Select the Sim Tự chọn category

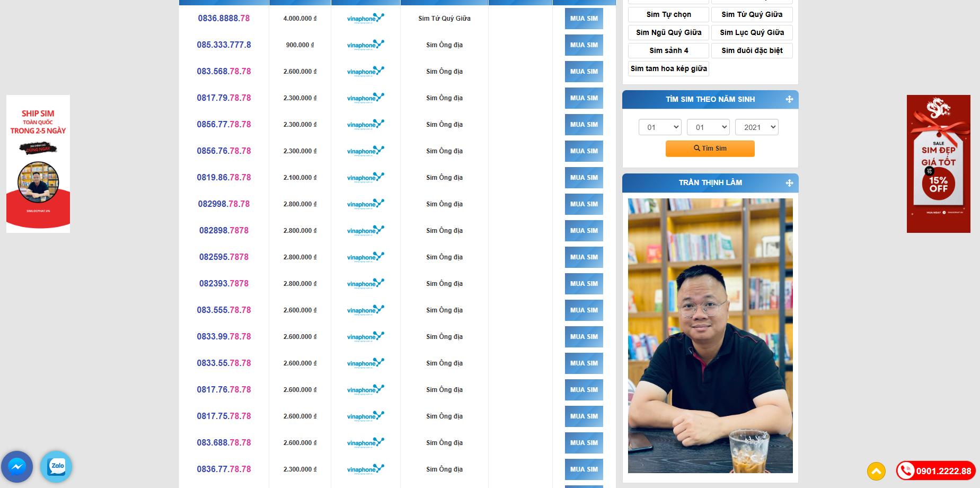point(668,14)
